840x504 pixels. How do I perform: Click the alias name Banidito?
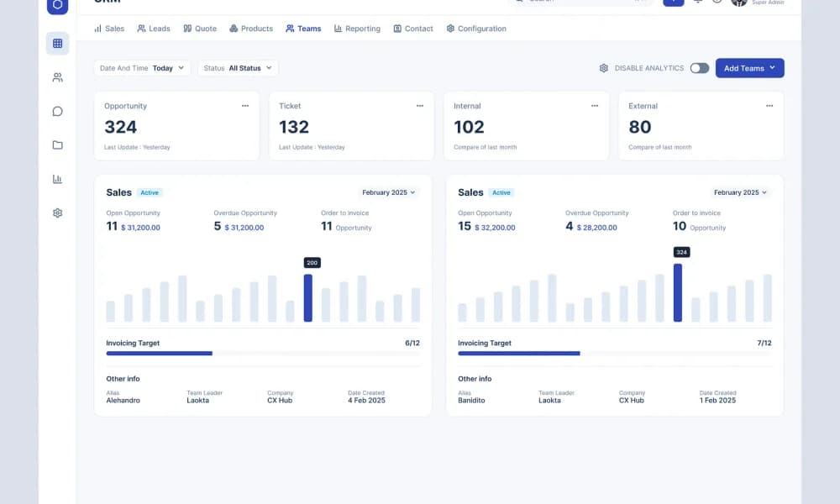tap(471, 401)
